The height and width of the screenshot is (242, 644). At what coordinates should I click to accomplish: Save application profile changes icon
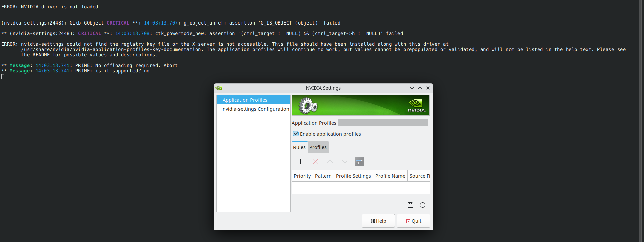pos(411,205)
